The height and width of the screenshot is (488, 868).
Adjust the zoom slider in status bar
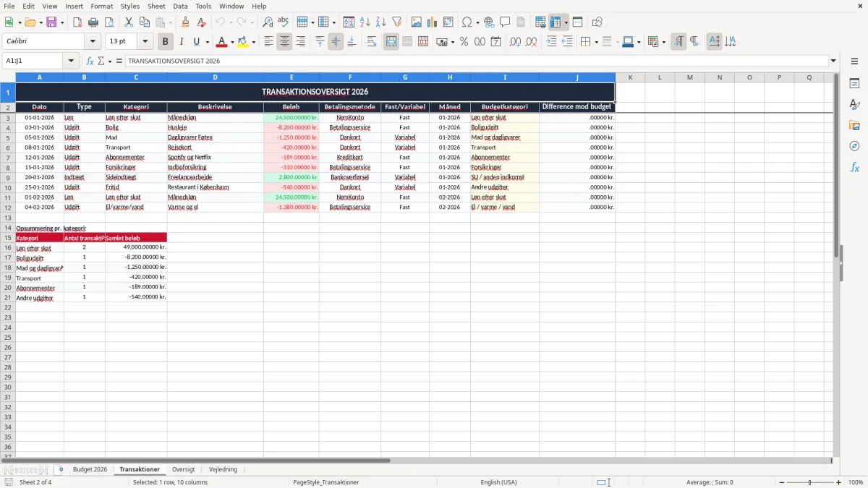point(810,482)
